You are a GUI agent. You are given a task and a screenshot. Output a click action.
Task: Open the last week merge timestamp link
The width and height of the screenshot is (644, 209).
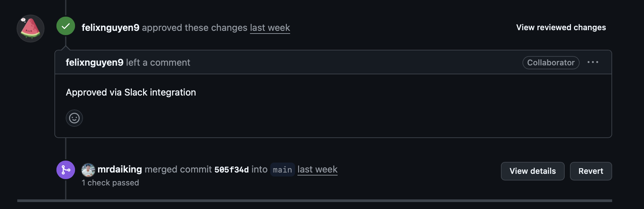click(317, 170)
